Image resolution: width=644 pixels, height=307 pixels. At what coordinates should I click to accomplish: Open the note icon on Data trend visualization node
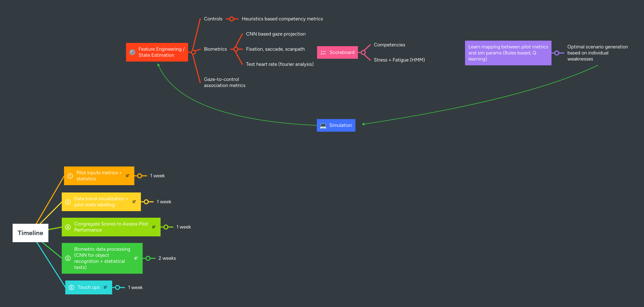coord(134,202)
